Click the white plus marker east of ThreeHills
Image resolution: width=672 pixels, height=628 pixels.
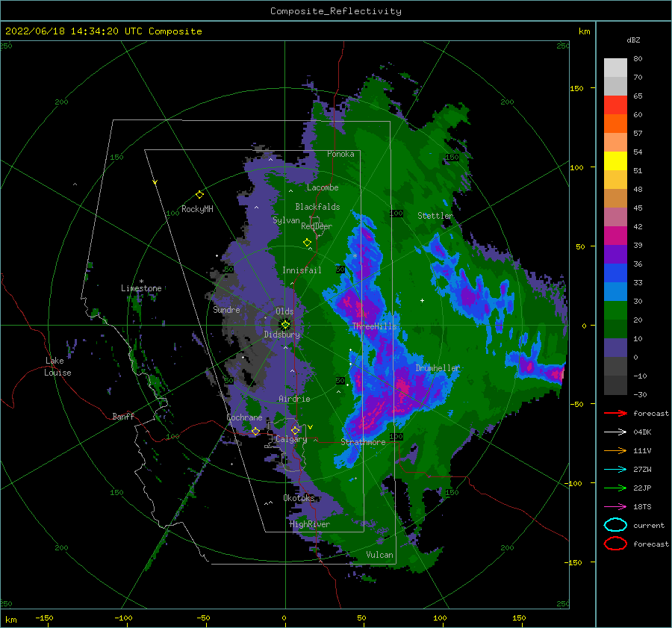click(x=422, y=300)
